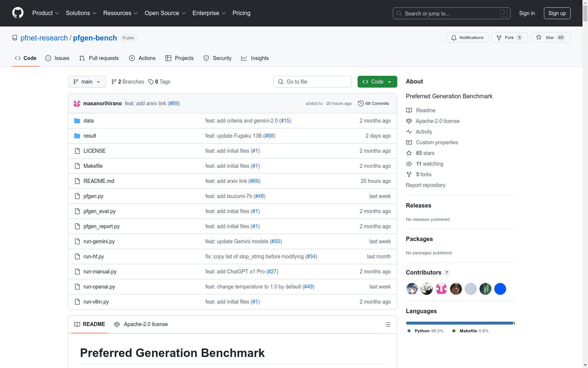Click the Python language legend entry
This screenshot has height=368, width=588.
426,331
